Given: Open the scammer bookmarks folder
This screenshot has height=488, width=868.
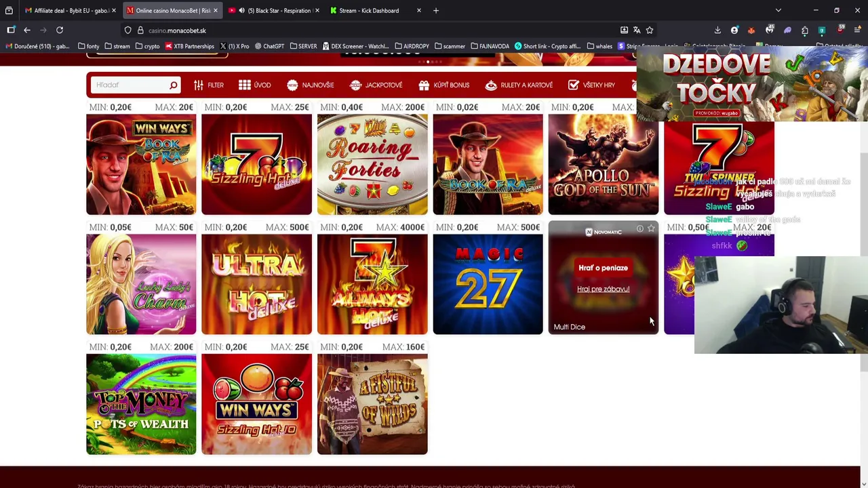Looking at the screenshot, I should [450, 46].
